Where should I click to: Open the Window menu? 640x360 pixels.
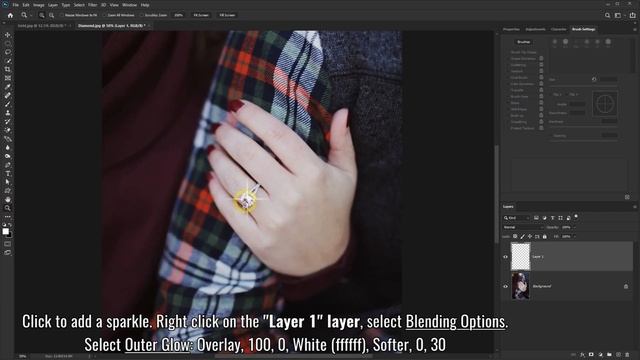pyautogui.click(x=129, y=5)
